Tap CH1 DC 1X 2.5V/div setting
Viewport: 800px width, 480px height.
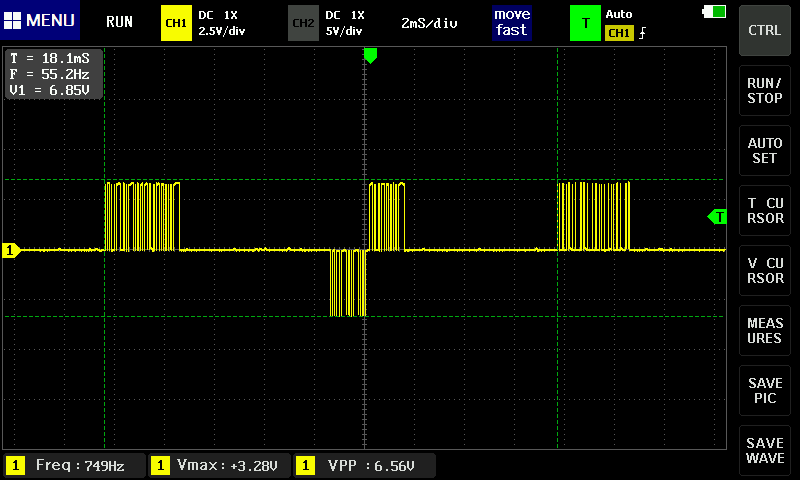pos(221,23)
